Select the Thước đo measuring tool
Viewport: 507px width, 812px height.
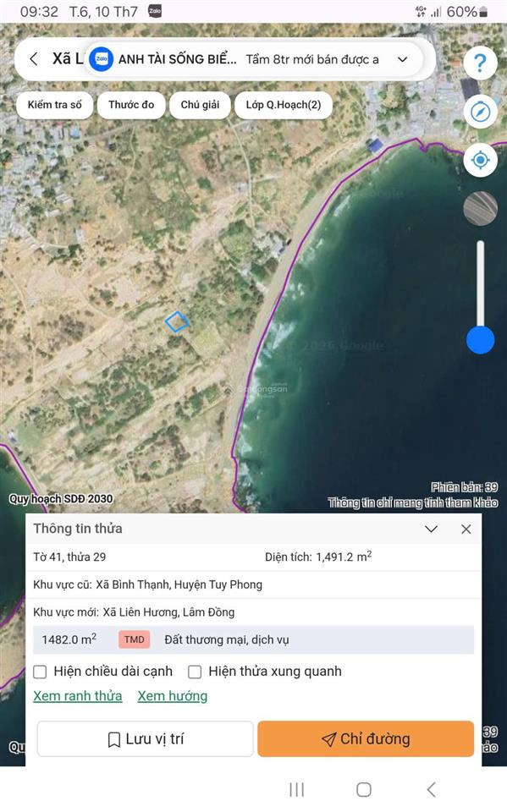pos(131,105)
